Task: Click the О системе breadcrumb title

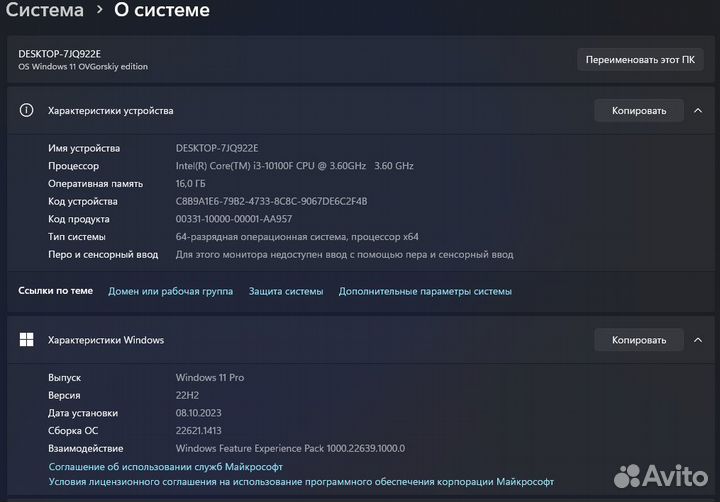Action: [162, 10]
